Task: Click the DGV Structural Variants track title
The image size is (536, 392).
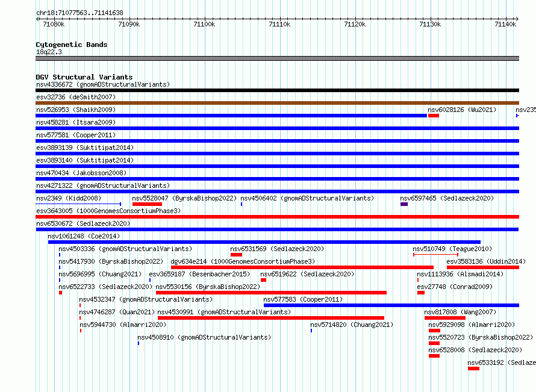Action: (x=84, y=77)
